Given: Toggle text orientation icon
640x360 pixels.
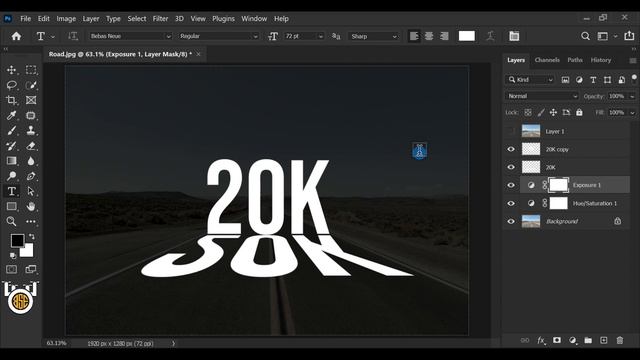Looking at the screenshot, I should pyautogui.click(x=73, y=36).
